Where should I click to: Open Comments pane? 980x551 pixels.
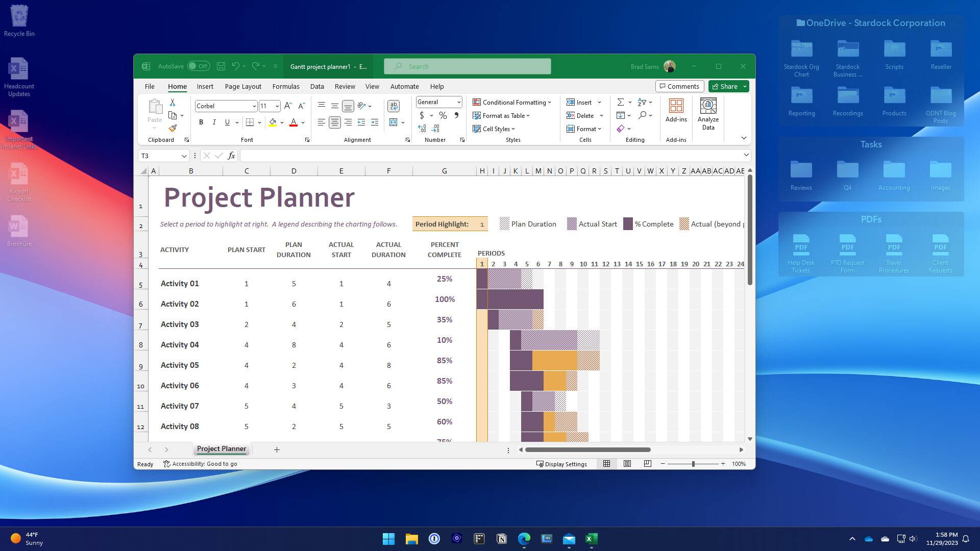pyautogui.click(x=679, y=86)
